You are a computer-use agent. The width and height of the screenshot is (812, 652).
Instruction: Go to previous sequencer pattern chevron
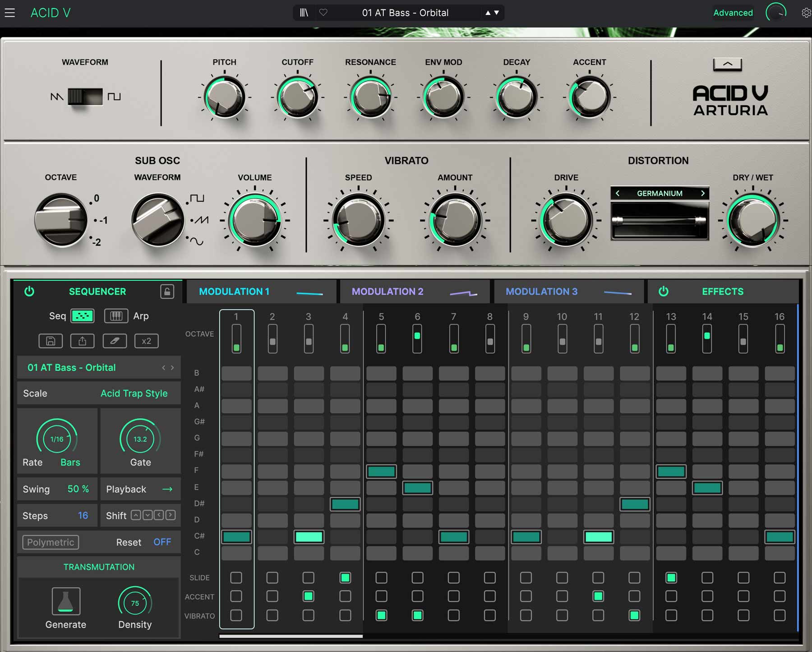164,368
